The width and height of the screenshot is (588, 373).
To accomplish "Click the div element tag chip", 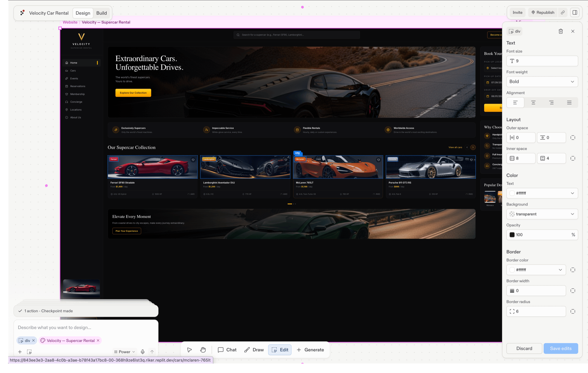I will tap(514, 31).
